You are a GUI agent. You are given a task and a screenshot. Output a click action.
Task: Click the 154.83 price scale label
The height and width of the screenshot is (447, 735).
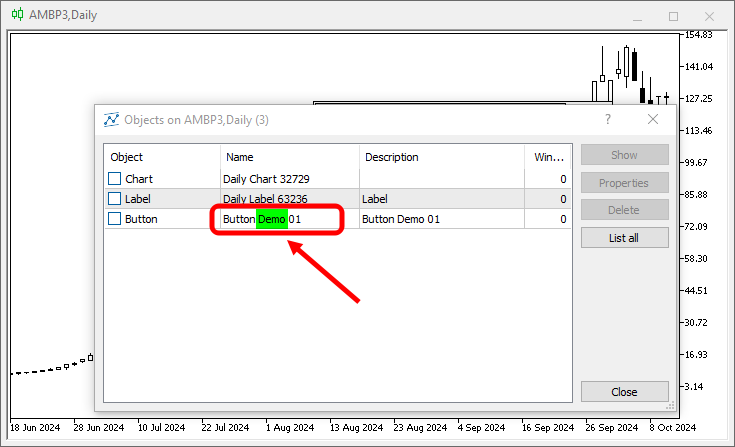pos(698,35)
